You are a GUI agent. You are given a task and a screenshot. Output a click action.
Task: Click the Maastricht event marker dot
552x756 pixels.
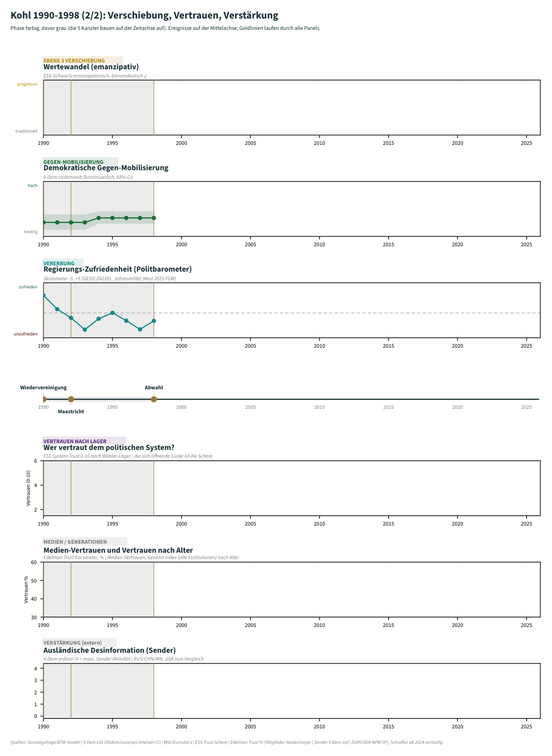coord(71,399)
